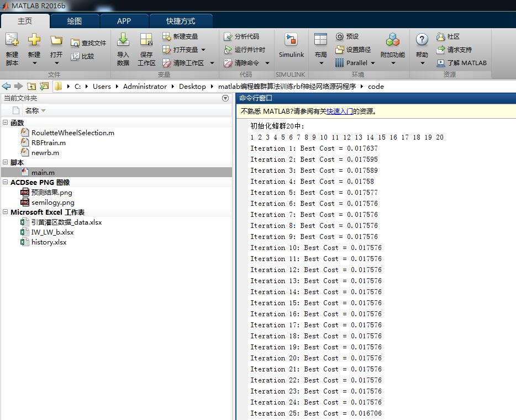Click the 快速入门 (Getting Started) link
This screenshot has width=516, height=420.
[x=340, y=111]
